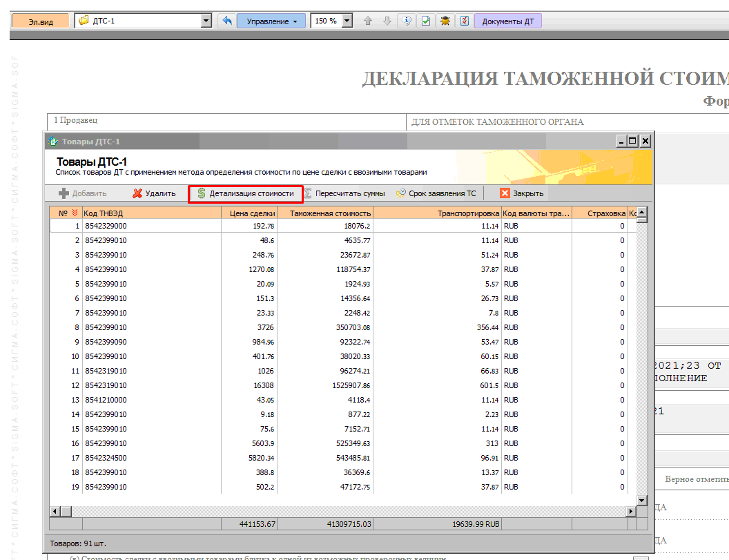Open Детализация стоимости
Screen dimensions: 729x560
246,193
